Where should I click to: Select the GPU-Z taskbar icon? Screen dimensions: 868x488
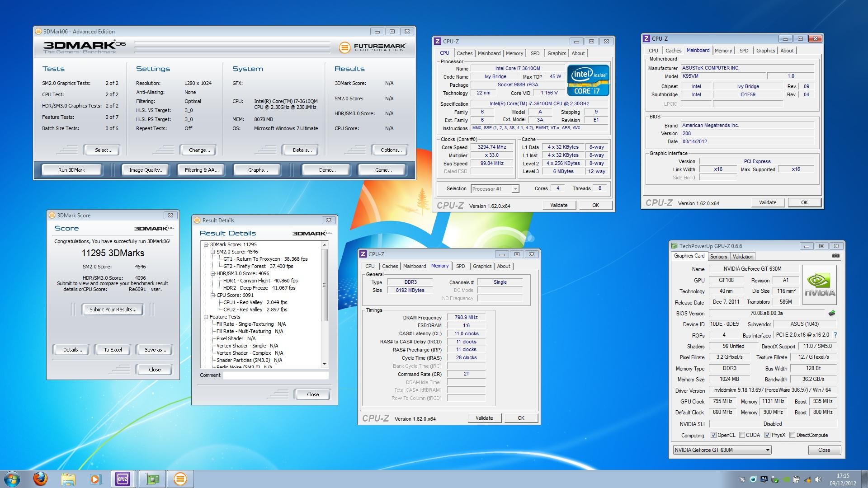152,479
